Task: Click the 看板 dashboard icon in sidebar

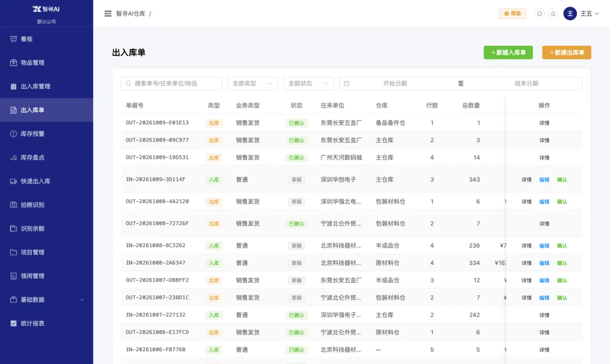Action: (14, 39)
